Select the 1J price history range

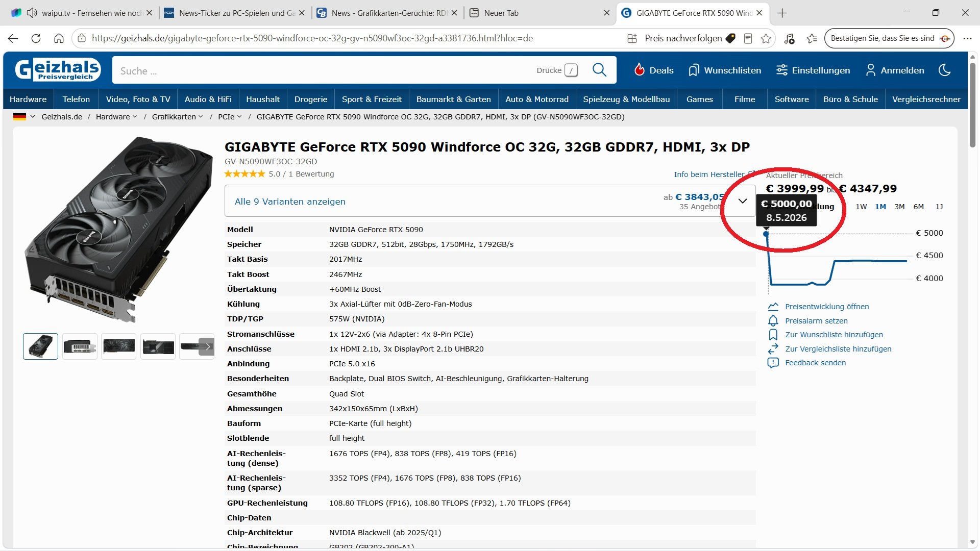pyautogui.click(x=939, y=207)
